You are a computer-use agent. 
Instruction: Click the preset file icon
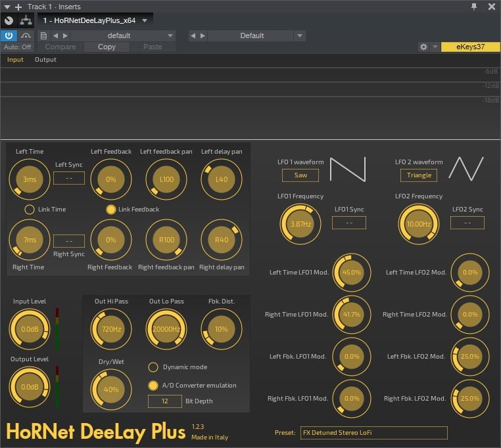(43, 35)
